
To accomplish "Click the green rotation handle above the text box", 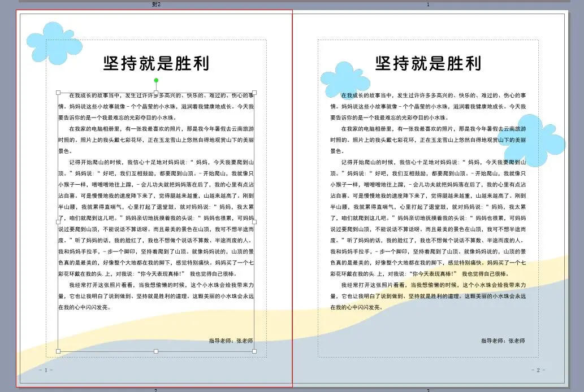I will [x=156, y=81].
